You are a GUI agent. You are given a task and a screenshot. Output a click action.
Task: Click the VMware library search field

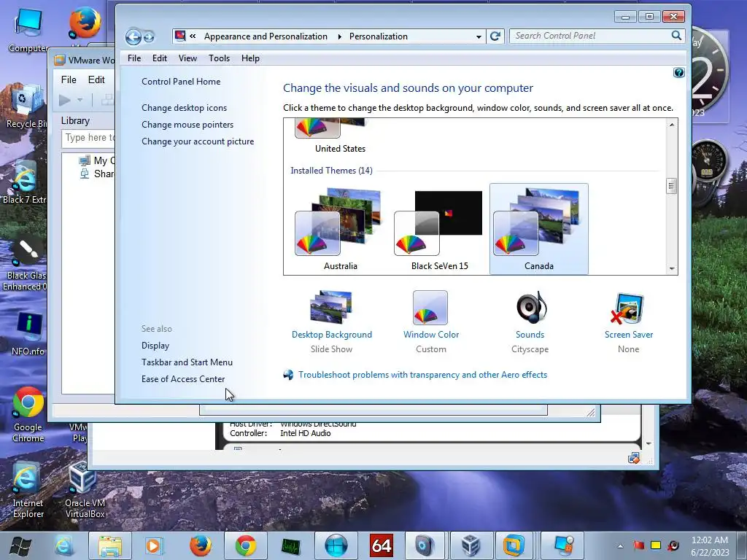point(88,138)
